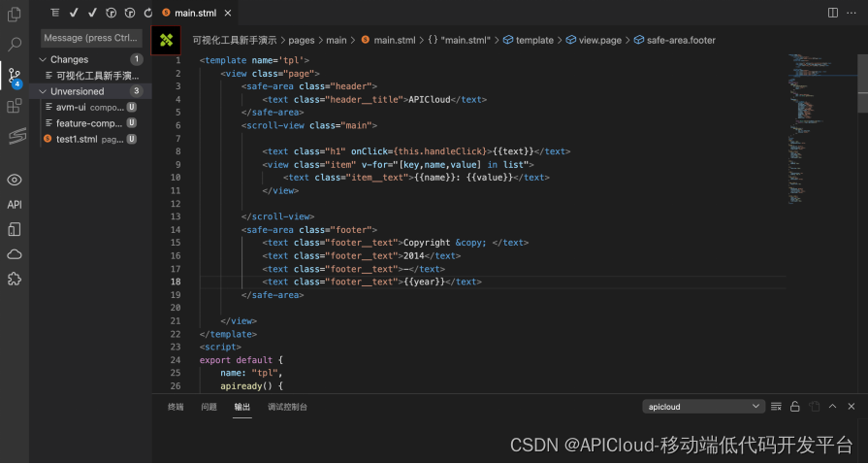This screenshot has height=464, width=868.
Task: Click the U badge on avm-ui row
Action: point(131,107)
